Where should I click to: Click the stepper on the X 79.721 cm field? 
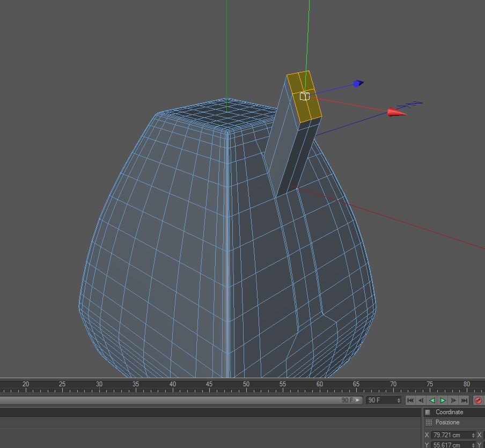(473, 435)
